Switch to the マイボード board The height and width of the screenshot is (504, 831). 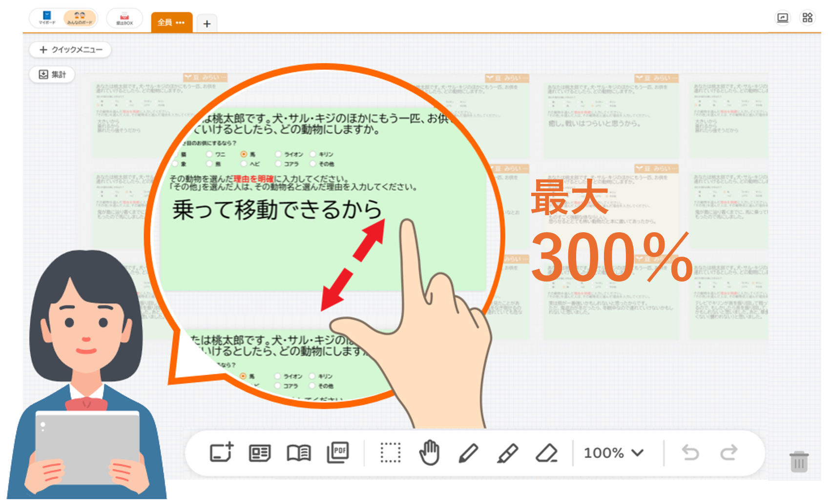pos(47,18)
